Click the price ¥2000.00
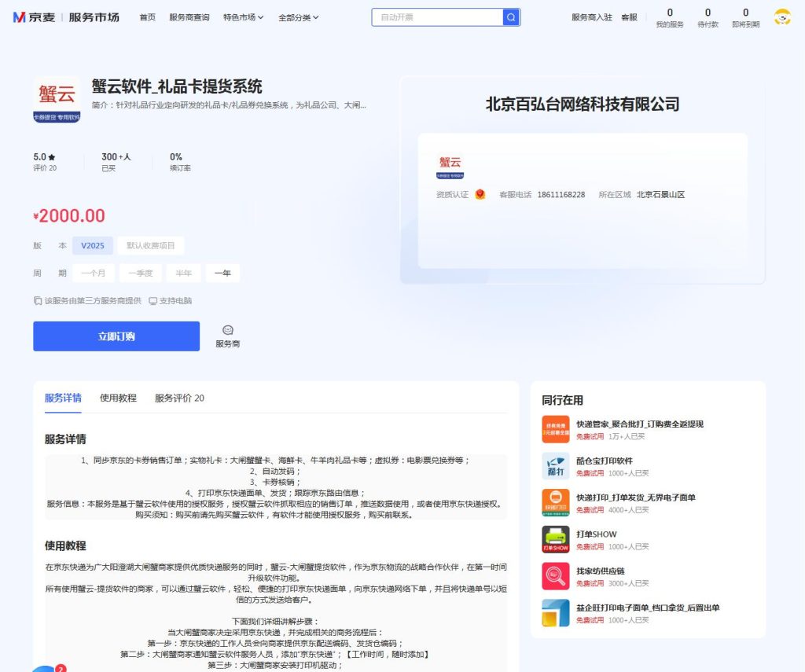Viewport: 805px width, 672px height. pos(69,215)
